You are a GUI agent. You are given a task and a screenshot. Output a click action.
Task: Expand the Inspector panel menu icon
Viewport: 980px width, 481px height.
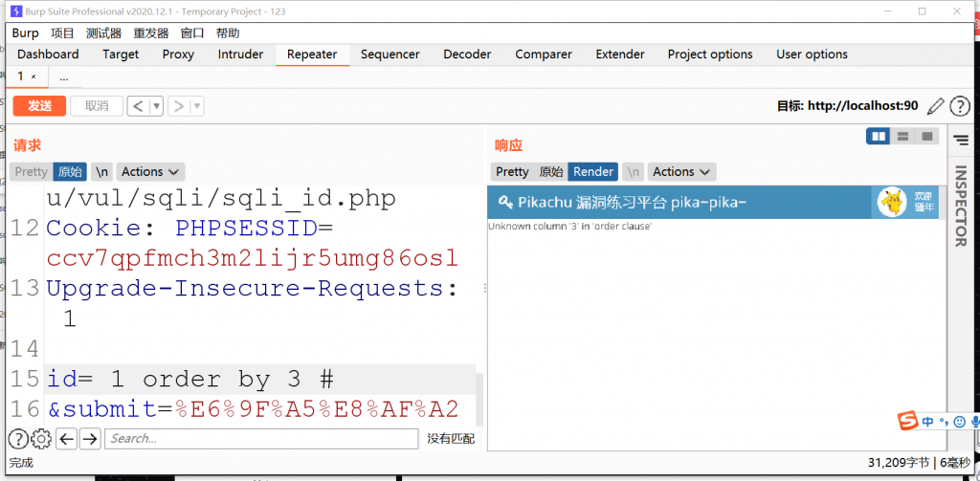[x=961, y=141]
